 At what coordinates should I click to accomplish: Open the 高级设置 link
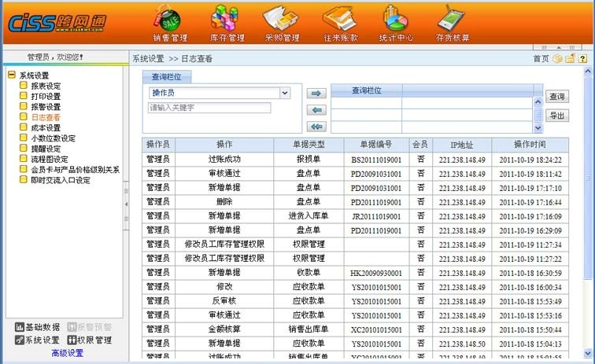[x=67, y=353]
